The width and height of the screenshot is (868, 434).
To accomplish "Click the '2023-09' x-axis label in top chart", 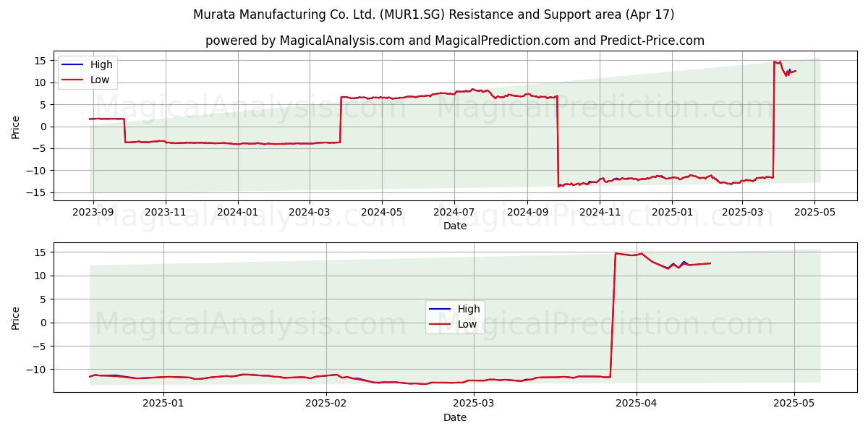I will click(x=92, y=212).
